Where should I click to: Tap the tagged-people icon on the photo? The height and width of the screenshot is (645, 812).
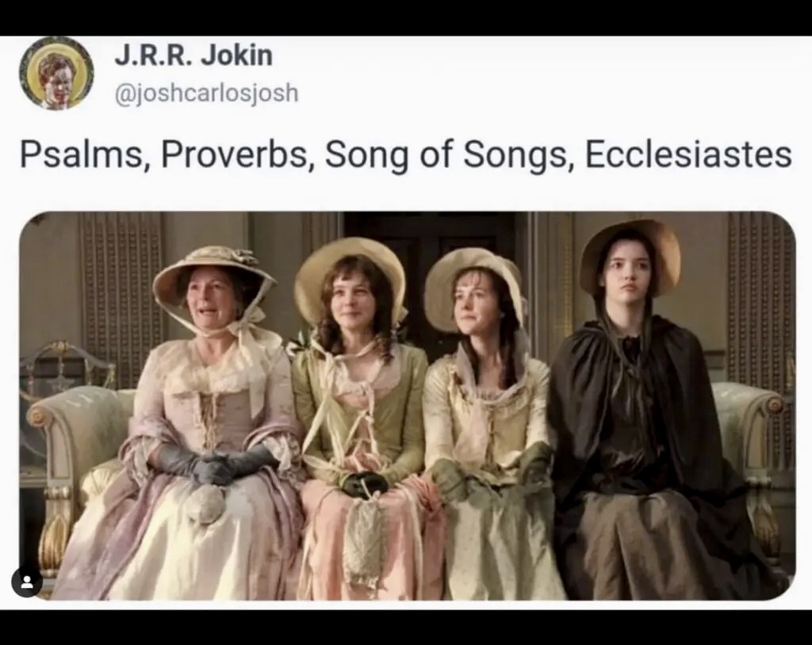pyautogui.click(x=27, y=582)
